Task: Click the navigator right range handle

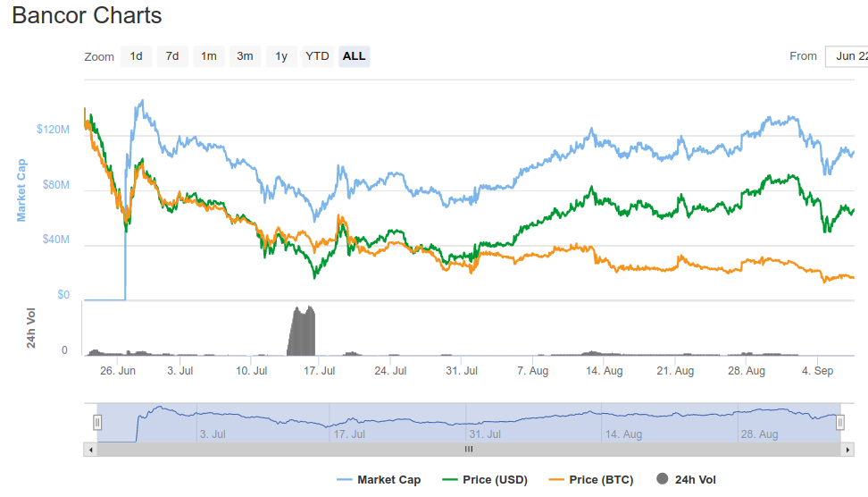Action: (x=840, y=423)
